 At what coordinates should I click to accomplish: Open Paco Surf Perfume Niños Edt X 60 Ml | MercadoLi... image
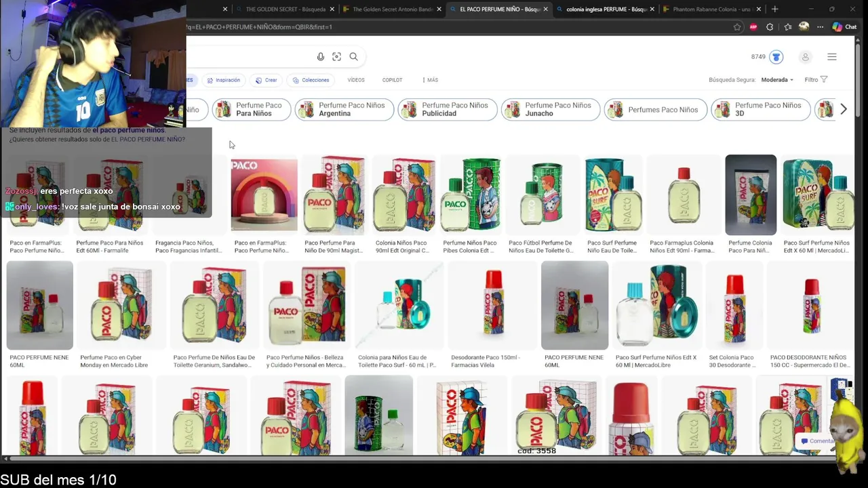[817, 195]
